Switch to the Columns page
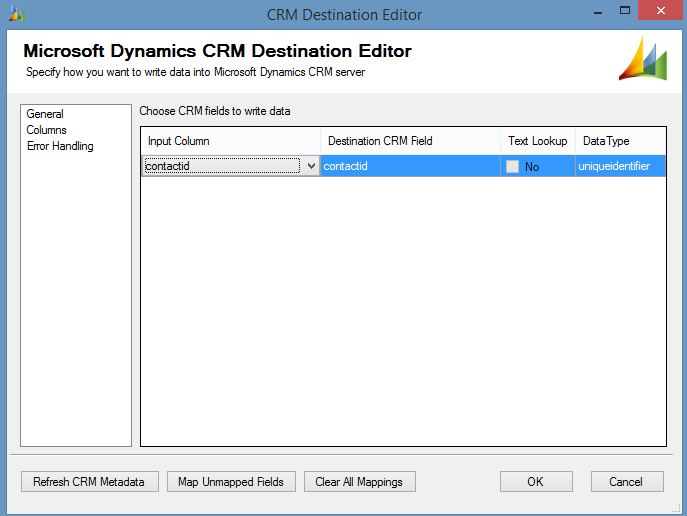 [x=47, y=130]
